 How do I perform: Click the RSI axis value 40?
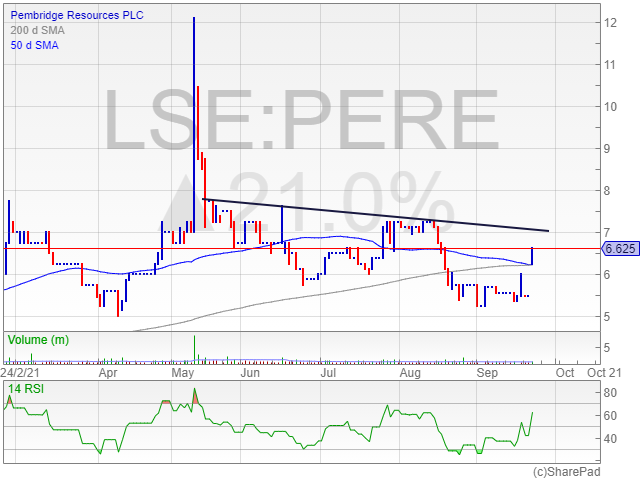coord(610,439)
